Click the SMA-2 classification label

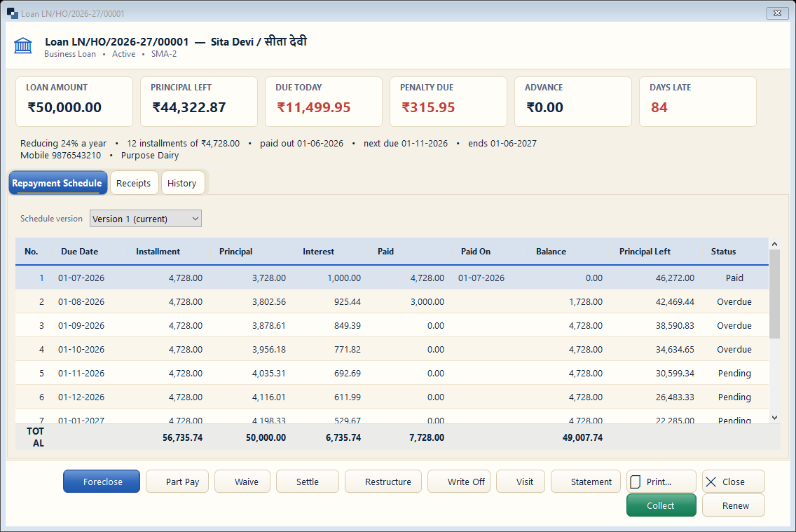coord(164,54)
